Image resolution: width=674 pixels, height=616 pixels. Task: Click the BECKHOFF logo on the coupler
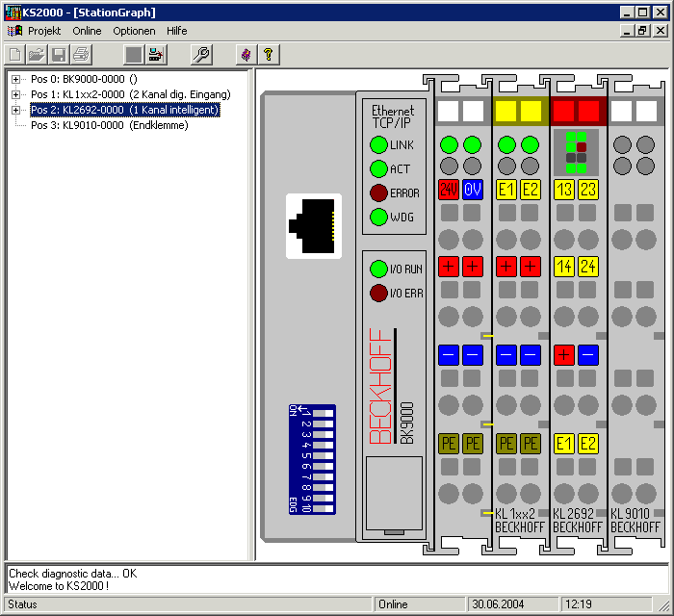380,386
